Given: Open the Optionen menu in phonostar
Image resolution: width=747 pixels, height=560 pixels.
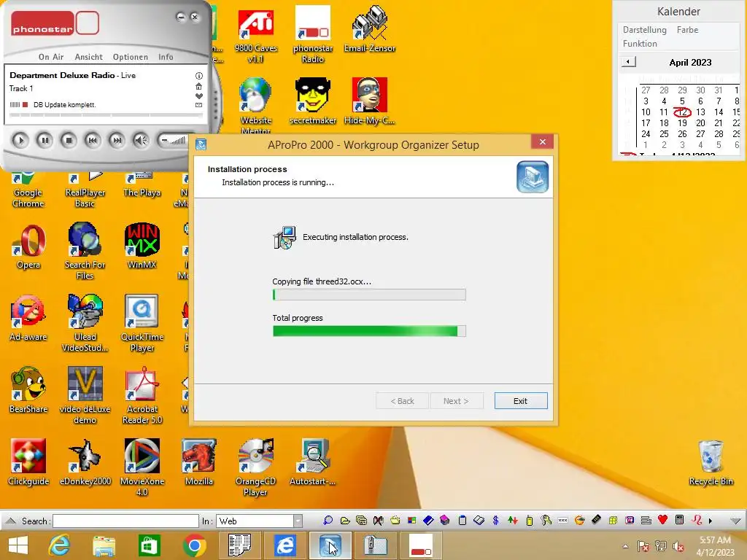Looking at the screenshot, I should [x=130, y=57].
